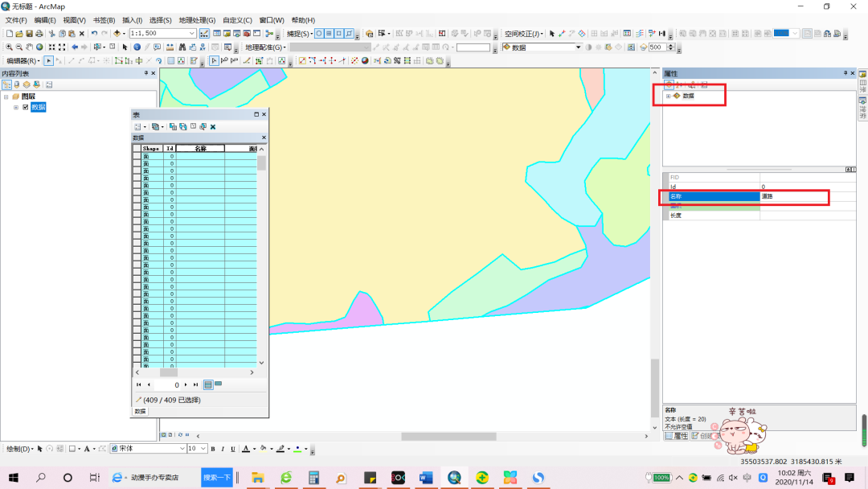The height and width of the screenshot is (489, 868).
Task: Go to last record in table
Action: pyautogui.click(x=195, y=384)
